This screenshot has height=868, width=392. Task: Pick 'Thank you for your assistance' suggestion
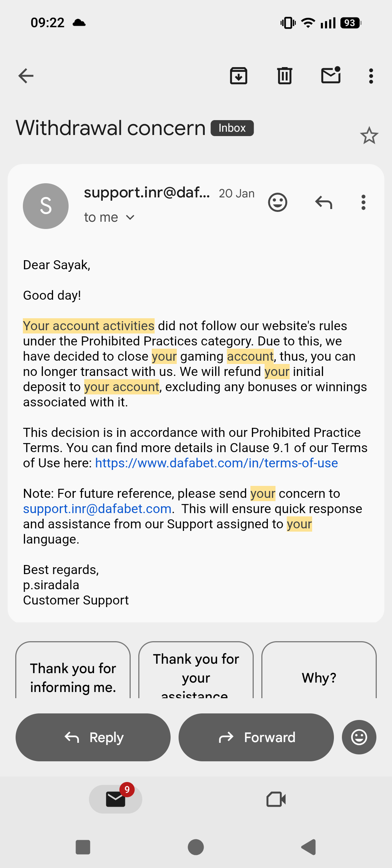(196, 670)
